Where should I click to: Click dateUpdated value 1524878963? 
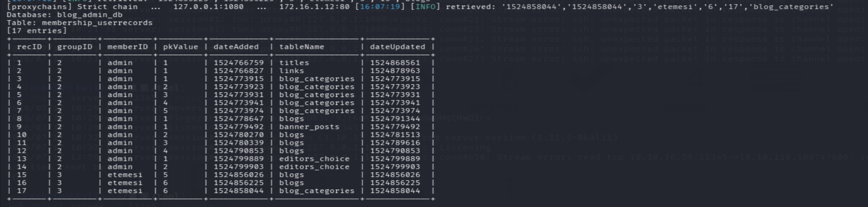pyautogui.click(x=395, y=71)
